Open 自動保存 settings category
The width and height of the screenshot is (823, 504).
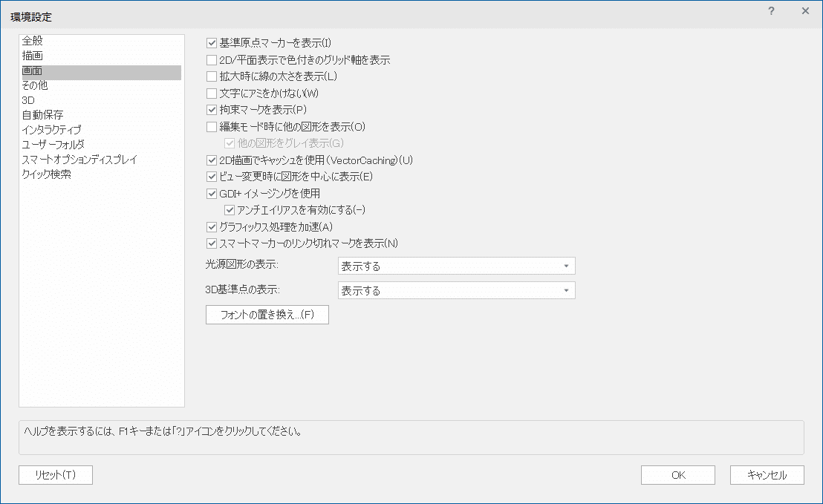[x=101, y=115]
